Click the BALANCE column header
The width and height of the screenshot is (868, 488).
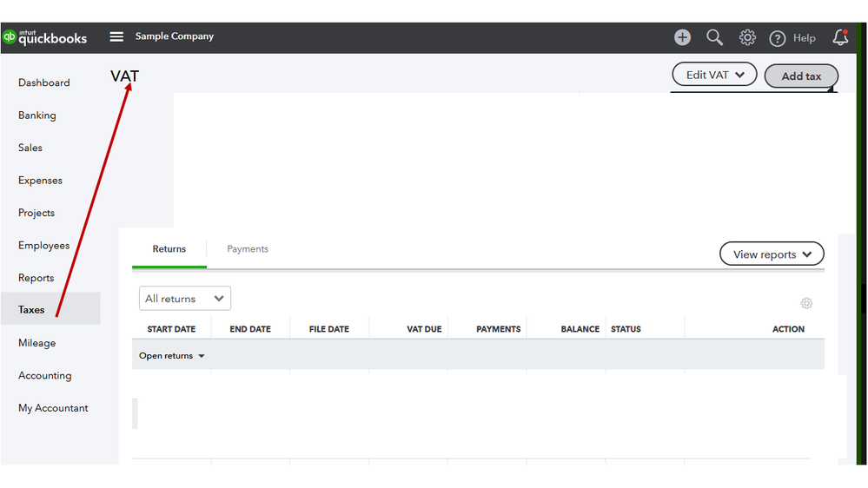pos(580,328)
